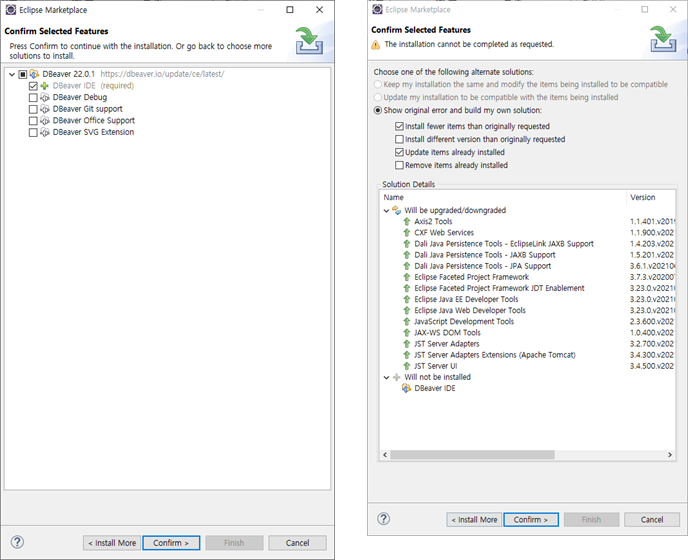Collapse the 'Will not be installed' group
The image size is (688, 560).
point(386,377)
